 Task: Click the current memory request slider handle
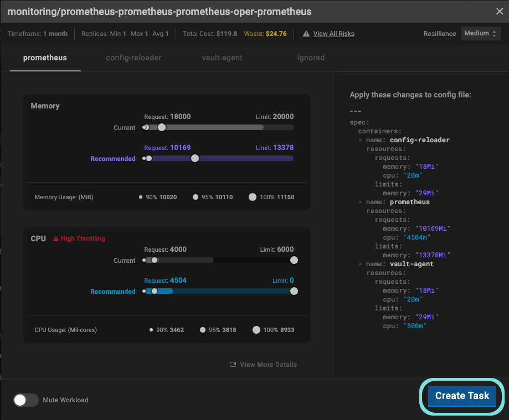pos(162,127)
